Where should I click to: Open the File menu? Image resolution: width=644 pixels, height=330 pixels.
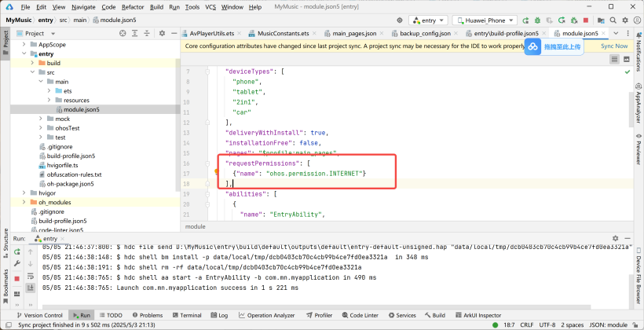click(25, 7)
